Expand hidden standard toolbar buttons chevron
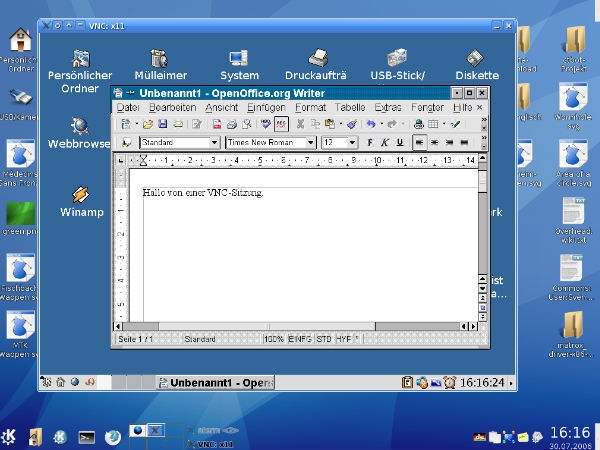 [x=484, y=120]
